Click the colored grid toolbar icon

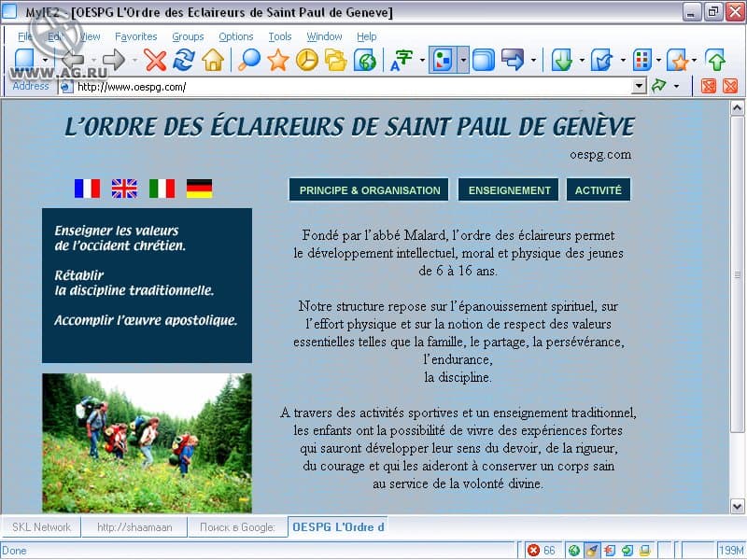(x=642, y=61)
